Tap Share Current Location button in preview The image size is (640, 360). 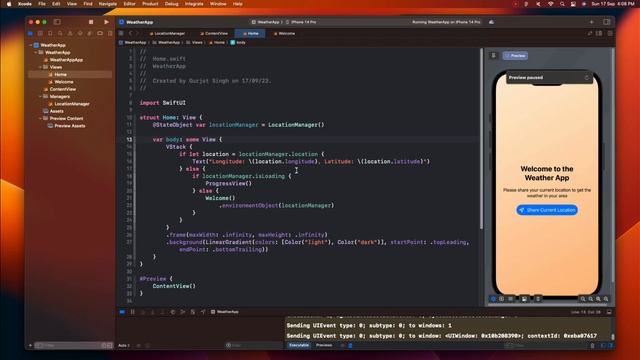547,210
